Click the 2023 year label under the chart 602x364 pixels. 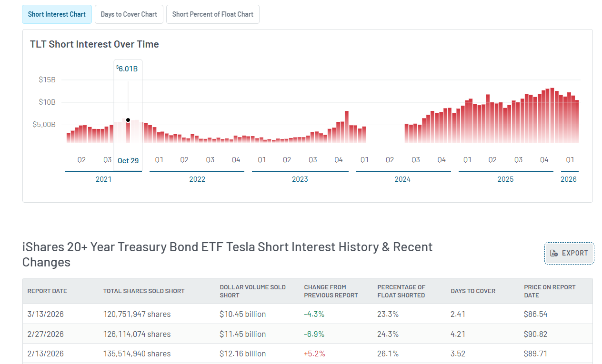[x=300, y=179]
